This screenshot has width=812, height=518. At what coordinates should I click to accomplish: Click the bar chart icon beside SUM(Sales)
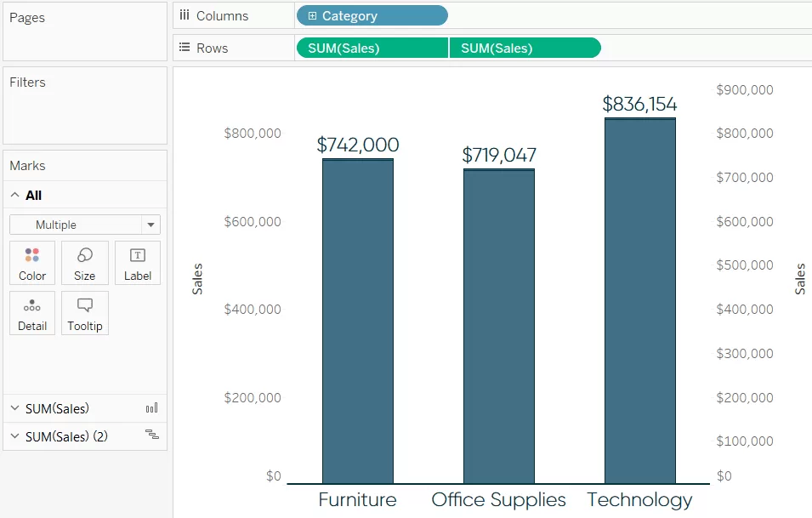[x=152, y=408]
